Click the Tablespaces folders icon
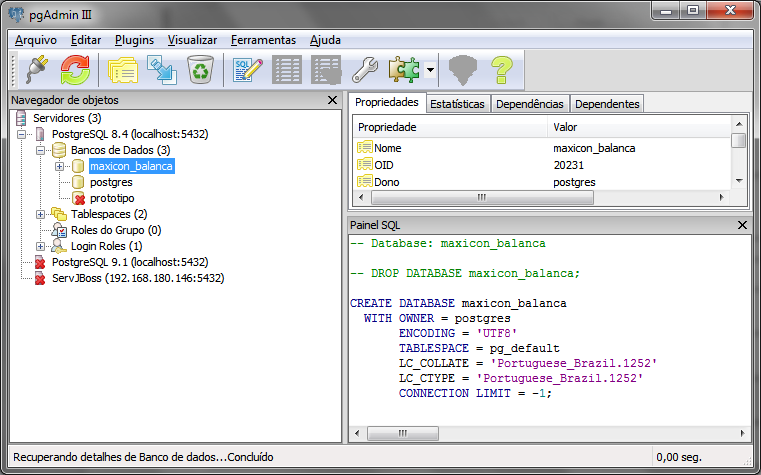The width and height of the screenshot is (761, 475). pyautogui.click(x=59, y=214)
